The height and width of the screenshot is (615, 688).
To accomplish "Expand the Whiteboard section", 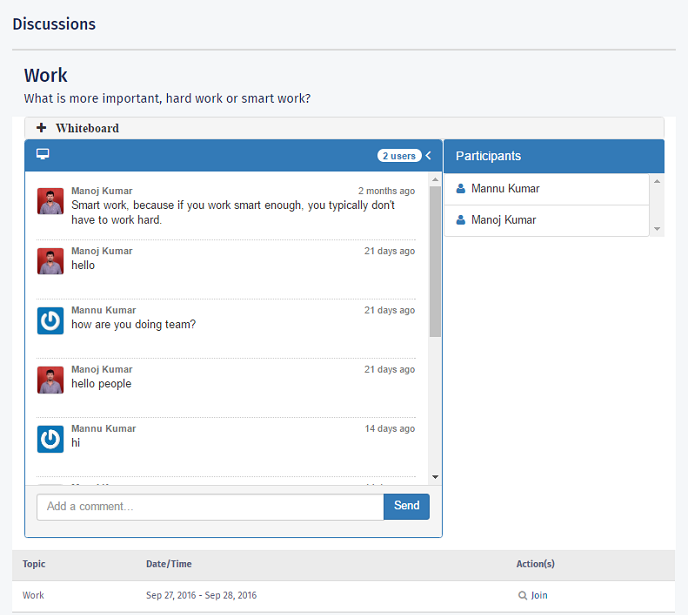I will click(42, 128).
